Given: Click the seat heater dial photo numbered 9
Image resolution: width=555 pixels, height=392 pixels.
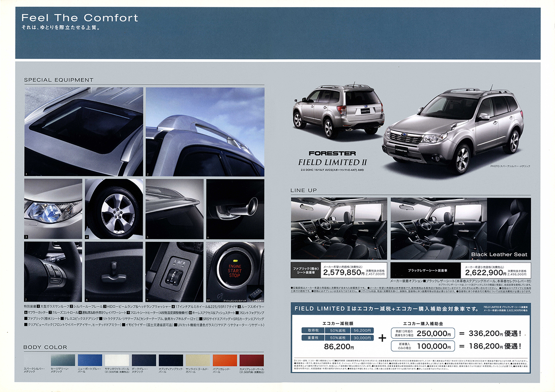Looking at the screenshot, I should click(x=174, y=272).
